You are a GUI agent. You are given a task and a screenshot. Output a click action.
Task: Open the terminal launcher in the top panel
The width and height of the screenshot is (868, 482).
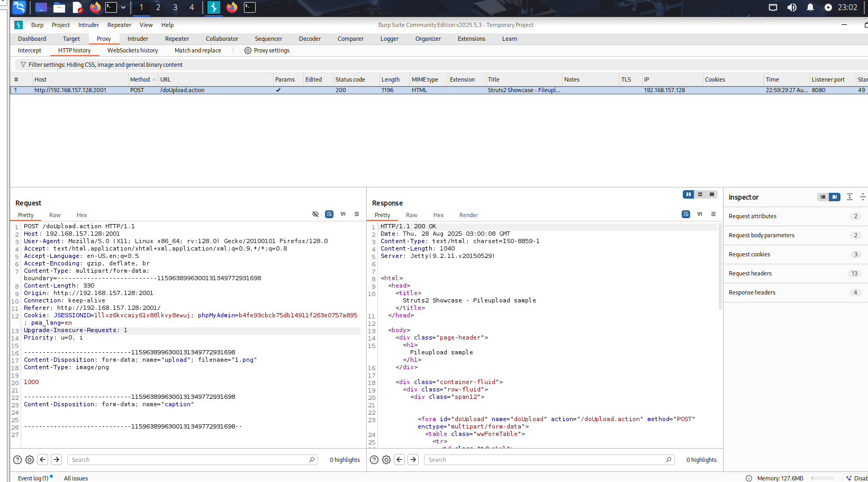(111, 7)
